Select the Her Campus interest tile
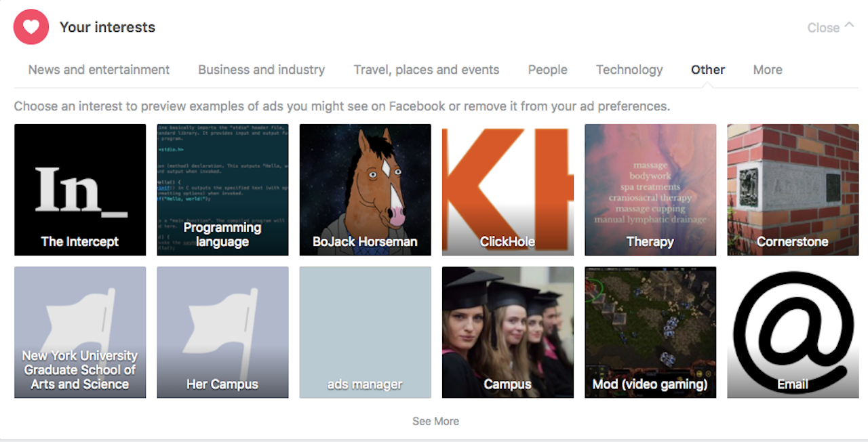The height and width of the screenshot is (442, 868). pos(222,332)
